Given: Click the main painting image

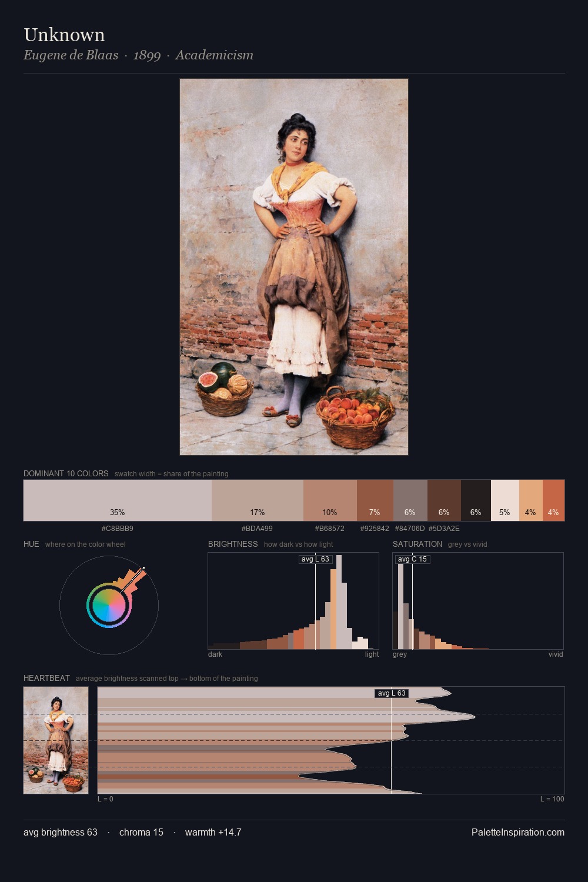Looking at the screenshot, I should pyautogui.click(x=294, y=267).
